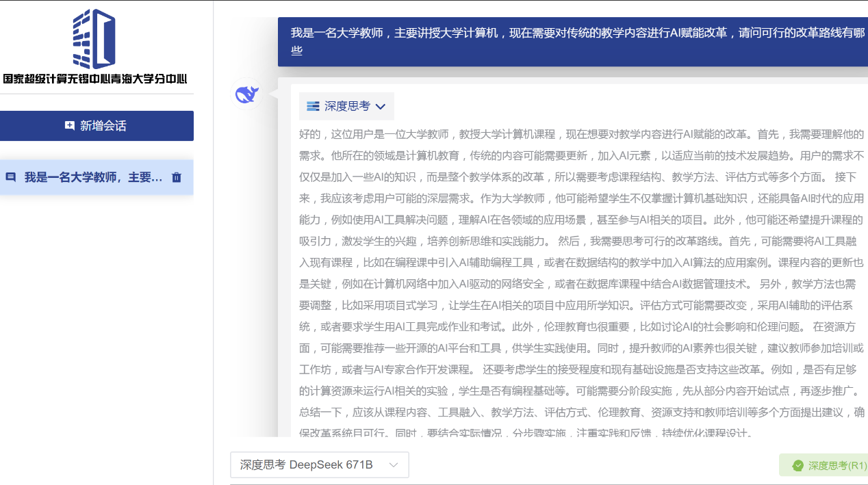Click the gray reasoning paragraph starting 好的
The height and width of the screenshot is (485, 868).
582,284
